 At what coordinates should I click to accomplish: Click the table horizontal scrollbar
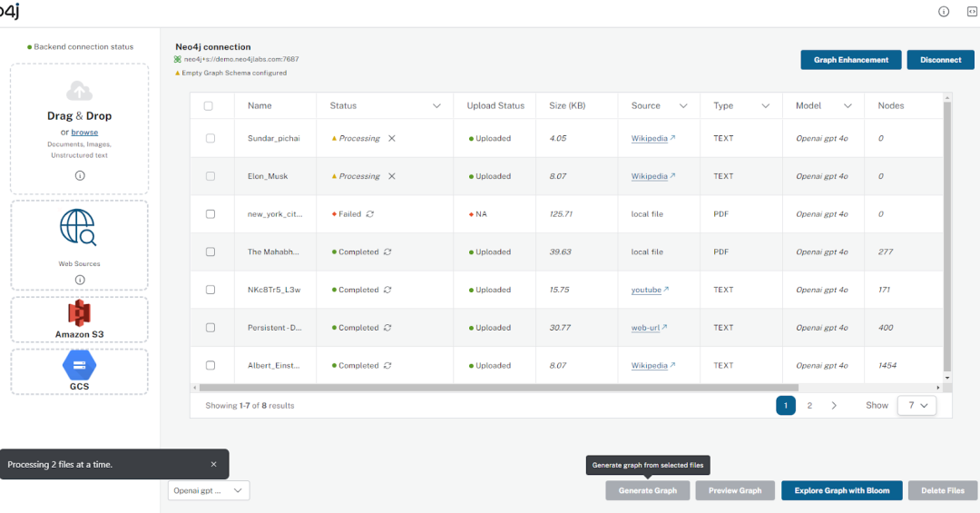coord(499,388)
